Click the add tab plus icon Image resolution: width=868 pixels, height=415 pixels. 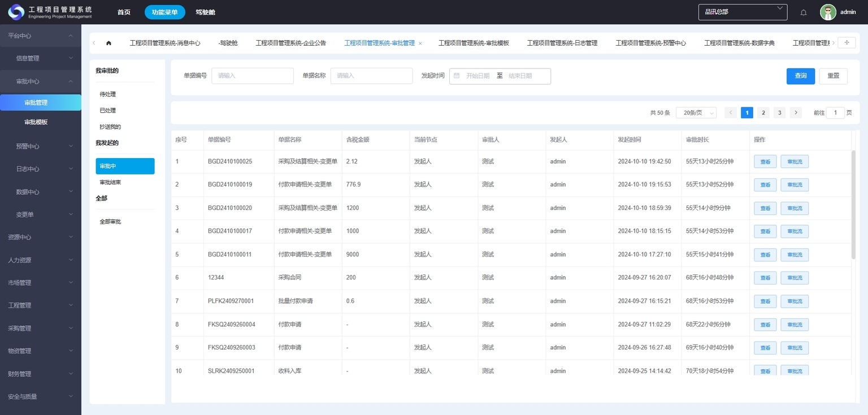click(x=846, y=43)
